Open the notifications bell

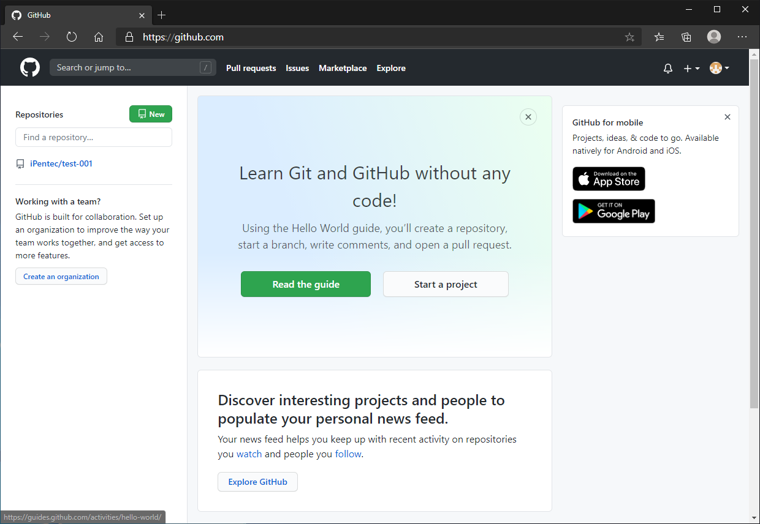point(668,68)
